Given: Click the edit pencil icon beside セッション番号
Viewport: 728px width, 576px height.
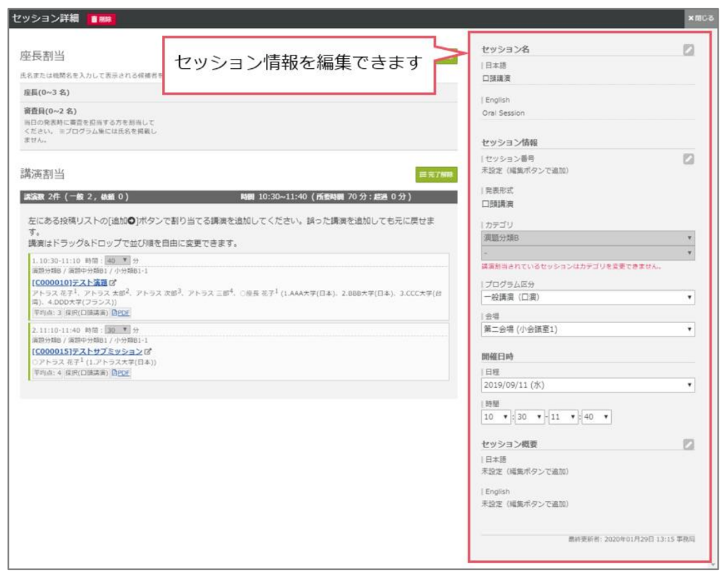Looking at the screenshot, I should point(688,157).
